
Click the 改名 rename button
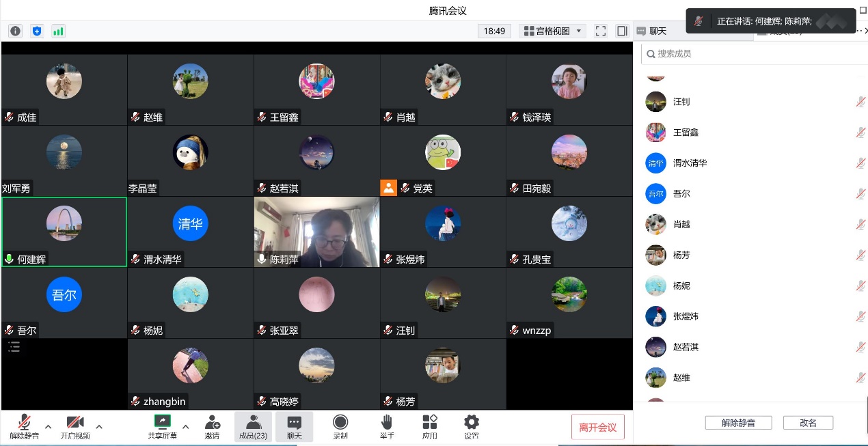808,423
